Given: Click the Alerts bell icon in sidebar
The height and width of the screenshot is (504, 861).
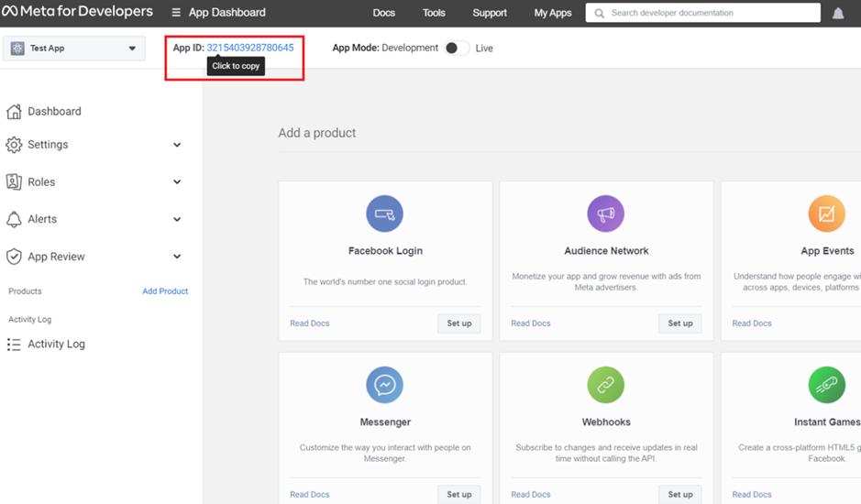Looking at the screenshot, I should pos(14,219).
